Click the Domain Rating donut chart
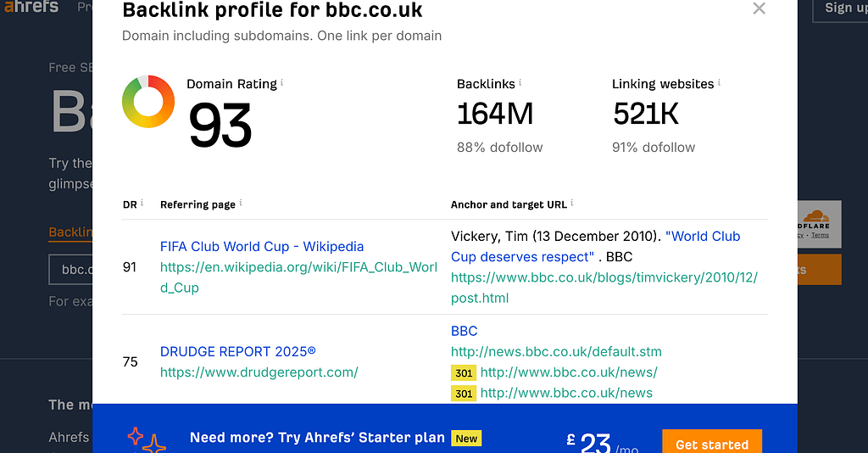The height and width of the screenshot is (453, 868). tap(148, 102)
